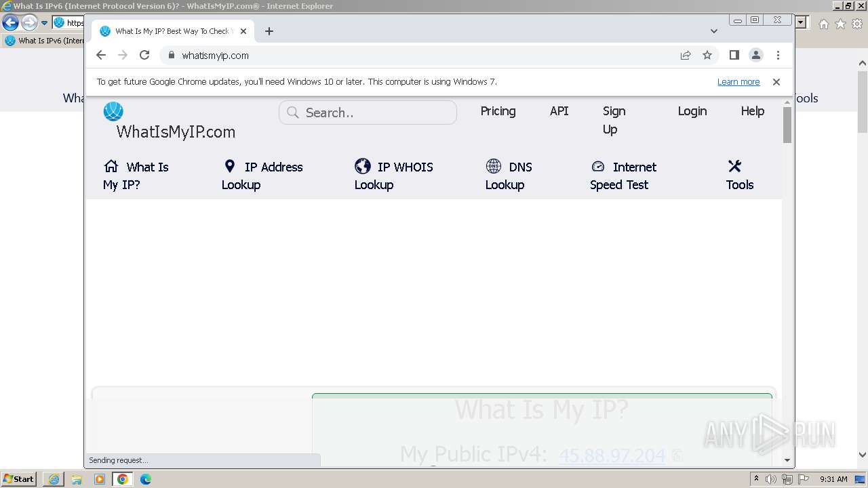
Task: Click the WhatIsMyIP.com globe logo
Action: (x=113, y=111)
